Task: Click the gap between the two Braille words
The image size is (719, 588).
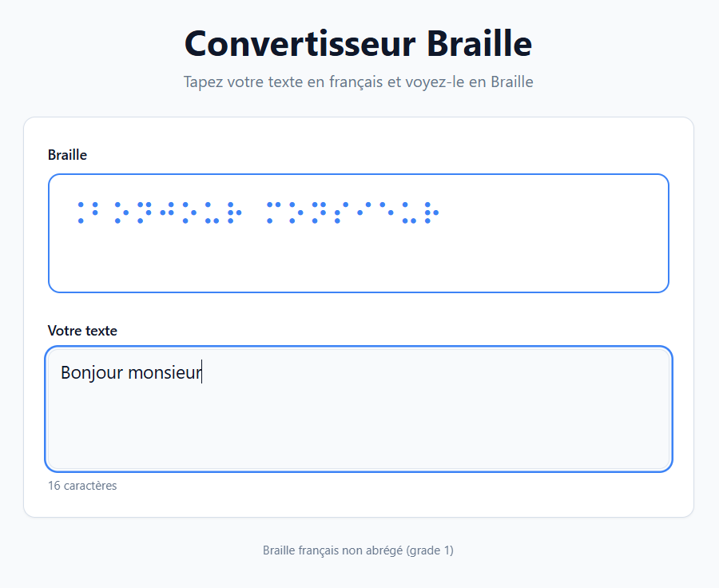Action: tap(256, 212)
